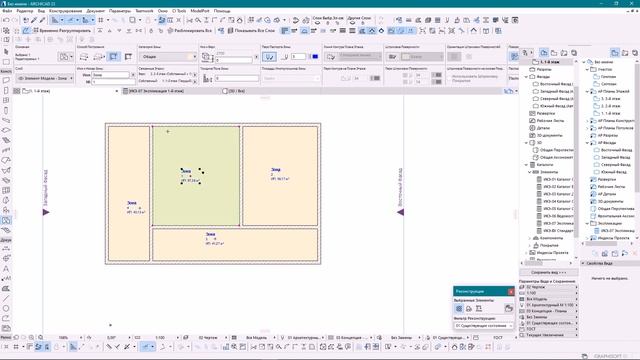
Task: Click the blue pen color swatch
Action: pyautogui.click(x=315, y=57)
